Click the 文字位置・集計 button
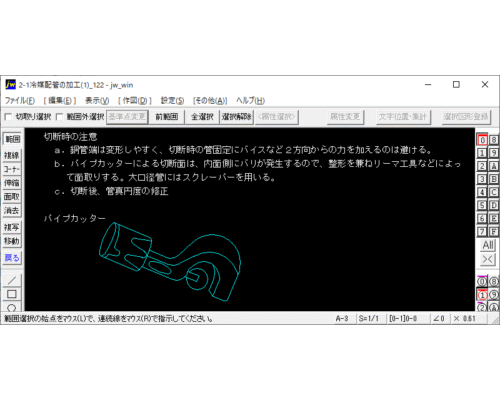 403,117
